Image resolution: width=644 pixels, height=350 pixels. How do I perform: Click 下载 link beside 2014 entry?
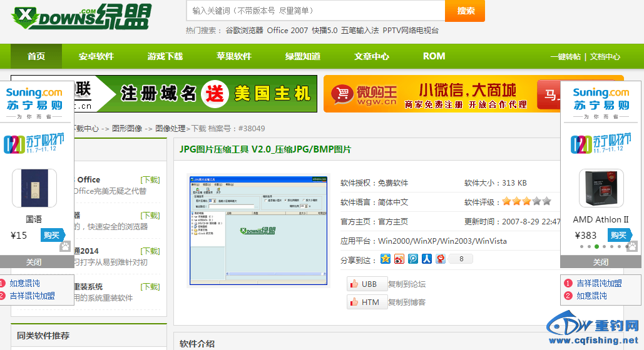tap(150, 251)
